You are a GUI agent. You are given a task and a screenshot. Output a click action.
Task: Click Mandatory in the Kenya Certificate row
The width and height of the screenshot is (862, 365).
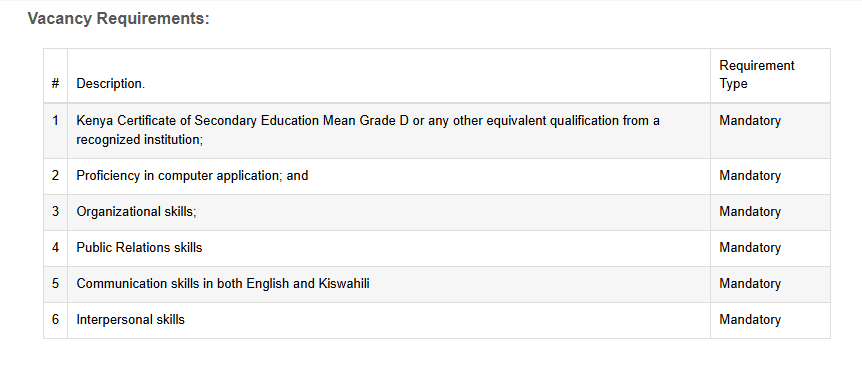[x=750, y=121]
